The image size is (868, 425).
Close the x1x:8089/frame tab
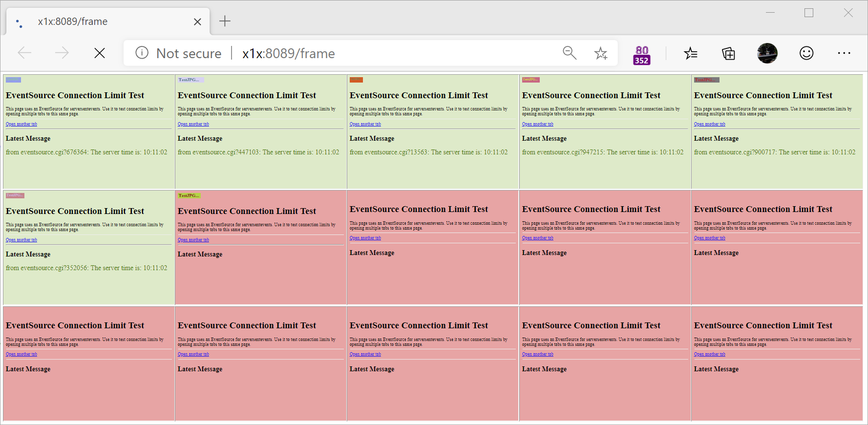point(197,21)
